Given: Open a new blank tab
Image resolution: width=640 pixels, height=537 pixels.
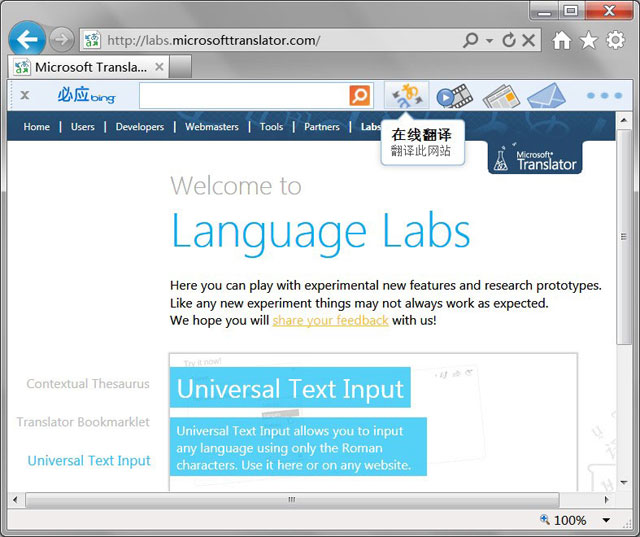Looking at the screenshot, I should point(180,67).
